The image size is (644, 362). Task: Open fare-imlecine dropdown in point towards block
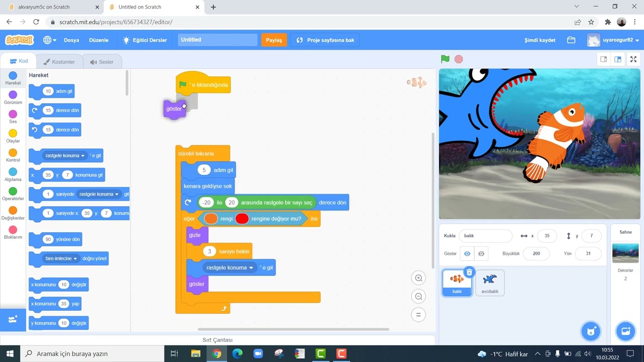click(62, 258)
